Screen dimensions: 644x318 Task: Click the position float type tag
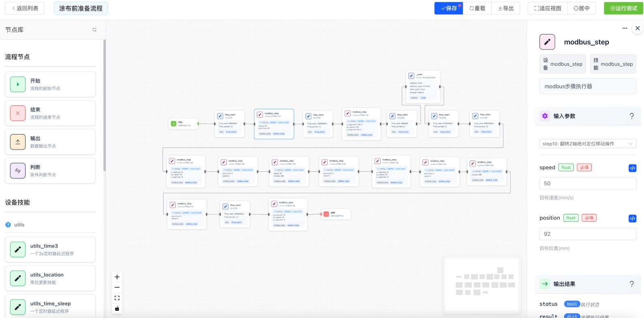pyautogui.click(x=571, y=218)
